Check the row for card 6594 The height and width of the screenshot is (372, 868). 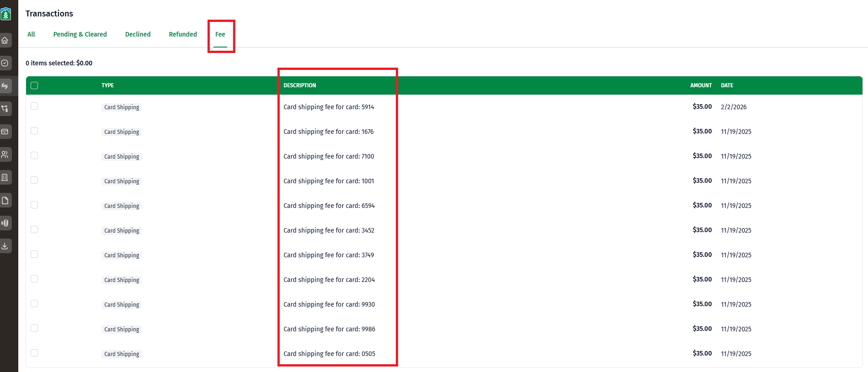tap(34, 205)
